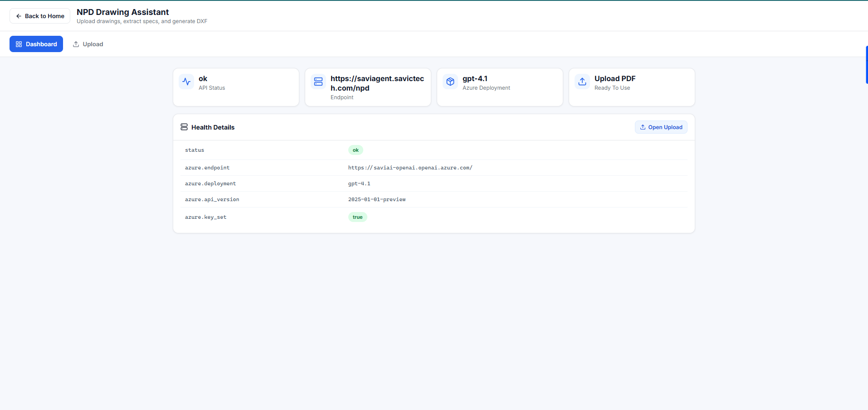Select the azure.key_set row label

click(205, 217)
